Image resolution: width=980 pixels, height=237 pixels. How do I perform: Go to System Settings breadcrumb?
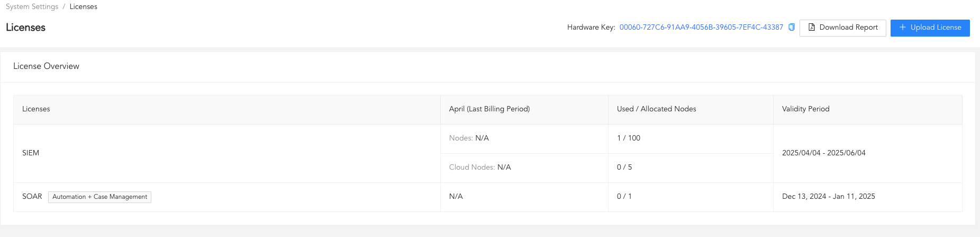click(32, 7)
